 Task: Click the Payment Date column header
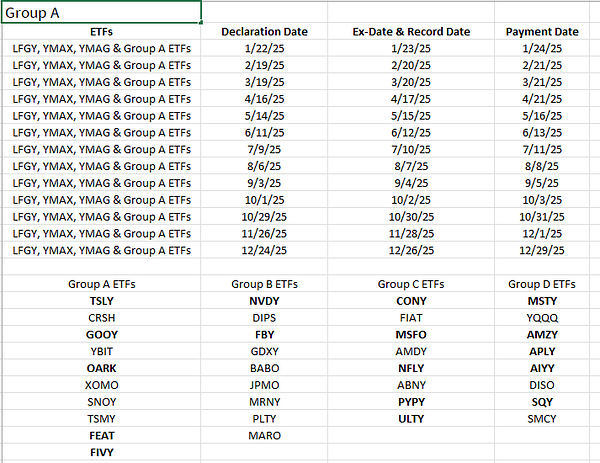(x=542, y=31)
